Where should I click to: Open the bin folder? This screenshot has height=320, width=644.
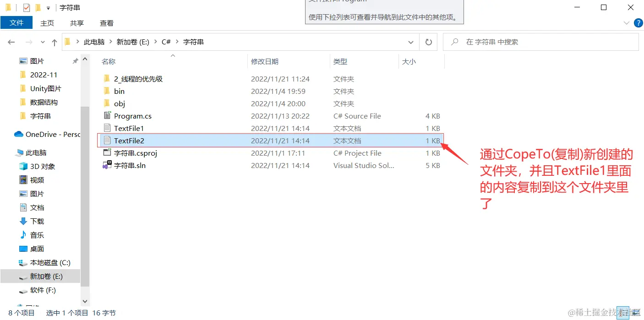pos(119,91)
